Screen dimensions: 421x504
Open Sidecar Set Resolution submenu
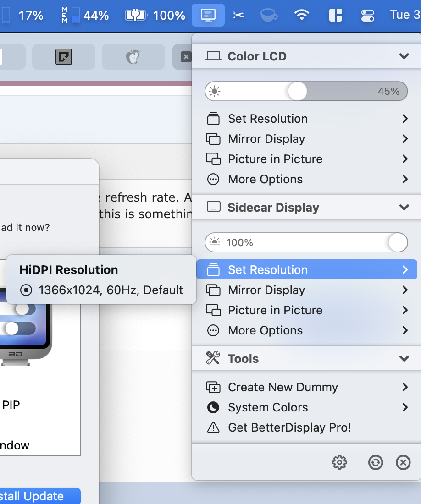coord(307,269)
